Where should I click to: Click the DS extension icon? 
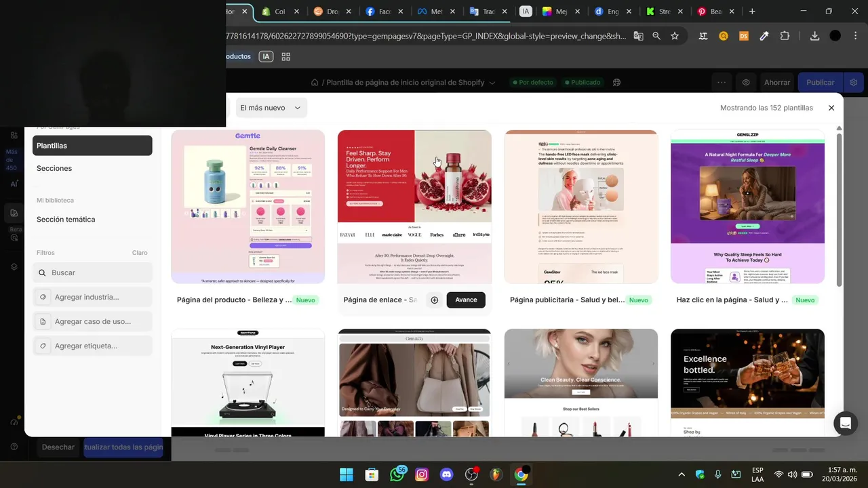pyautogui.click(x=744, y=36)
